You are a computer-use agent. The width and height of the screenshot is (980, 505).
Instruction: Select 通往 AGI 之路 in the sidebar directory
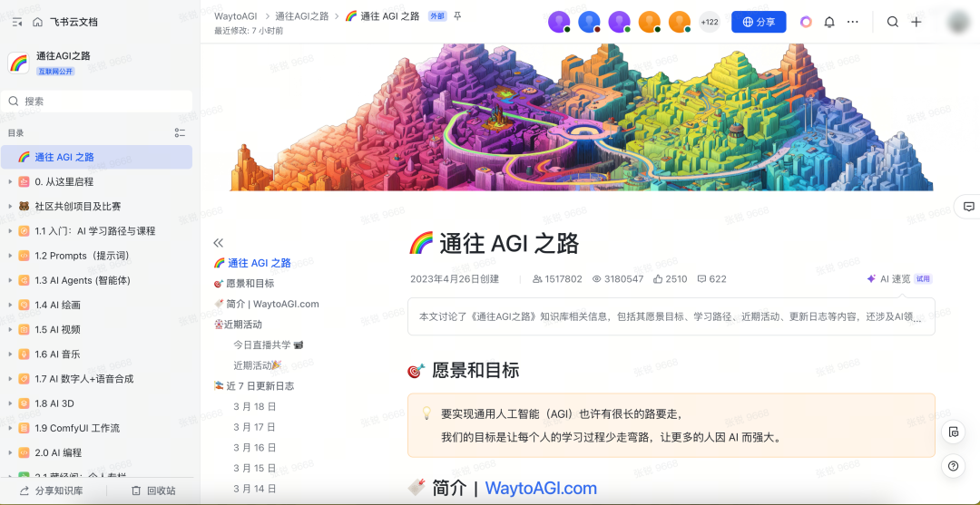click(97, 158)
